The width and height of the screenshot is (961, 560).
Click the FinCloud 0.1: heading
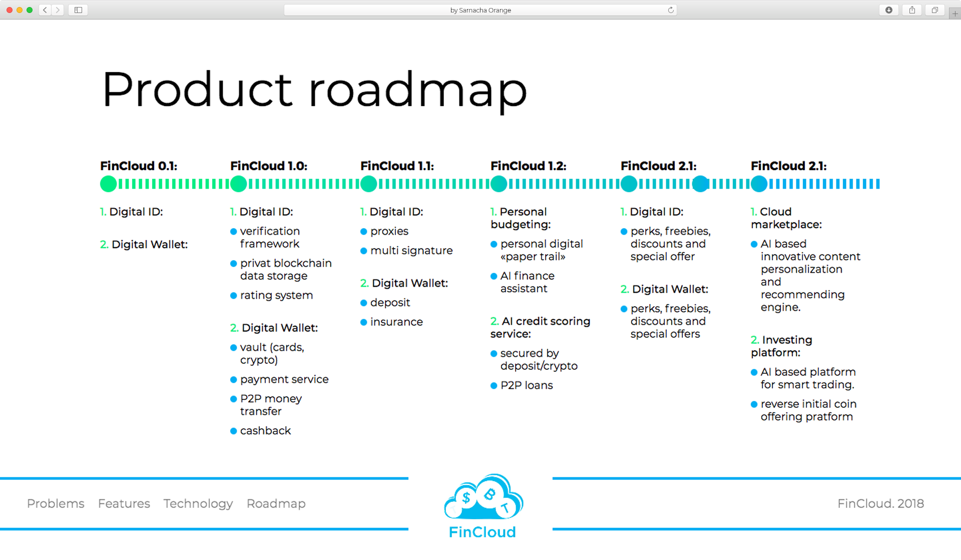click(x=139, y=166)
